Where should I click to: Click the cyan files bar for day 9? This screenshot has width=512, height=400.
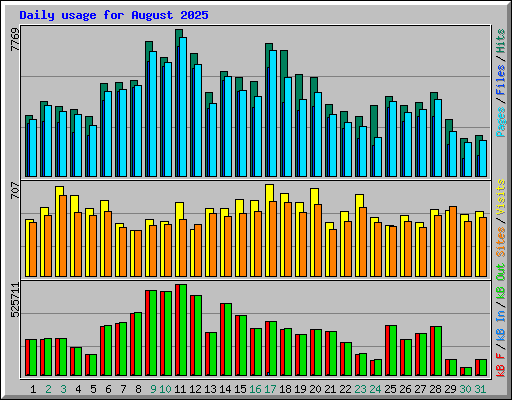(153, 114)
